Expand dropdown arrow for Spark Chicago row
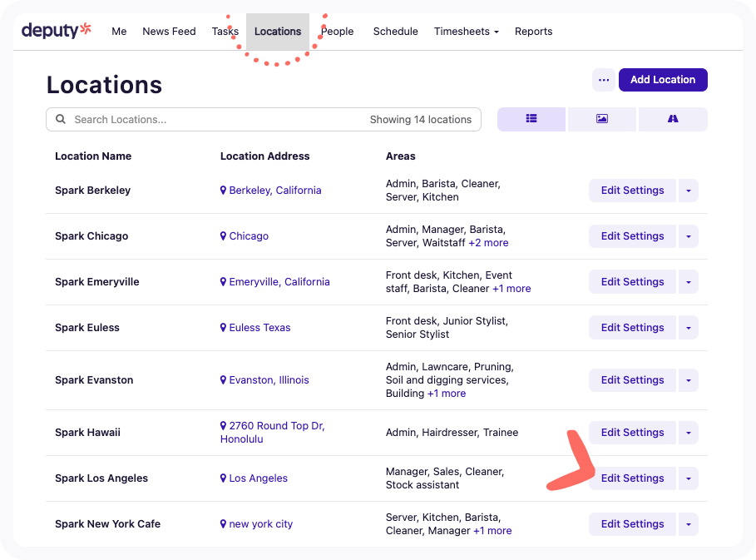 (689, 236)
